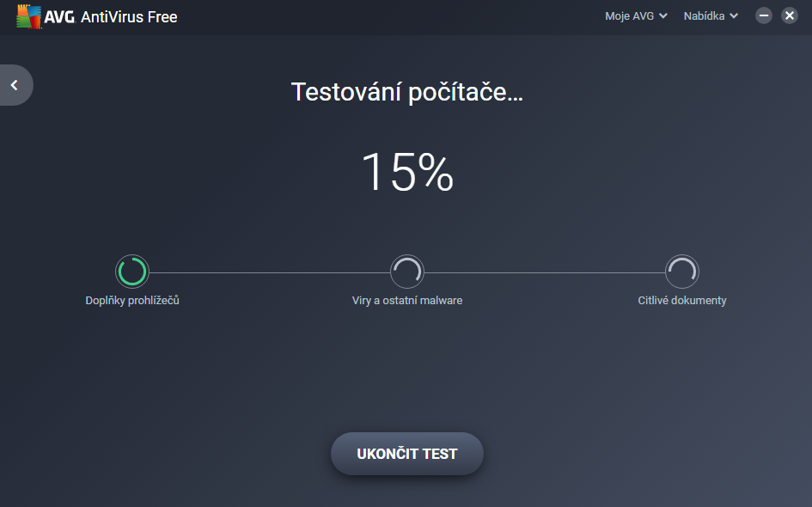Click the Viry a ostatní malware spinner
The image size is (812, 507).
pos(407,272)
